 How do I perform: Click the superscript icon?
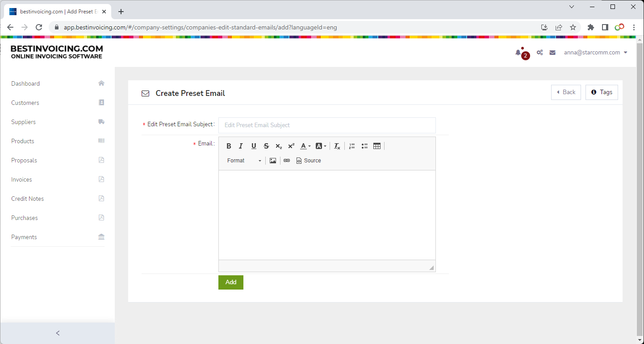tap(291, 146)
